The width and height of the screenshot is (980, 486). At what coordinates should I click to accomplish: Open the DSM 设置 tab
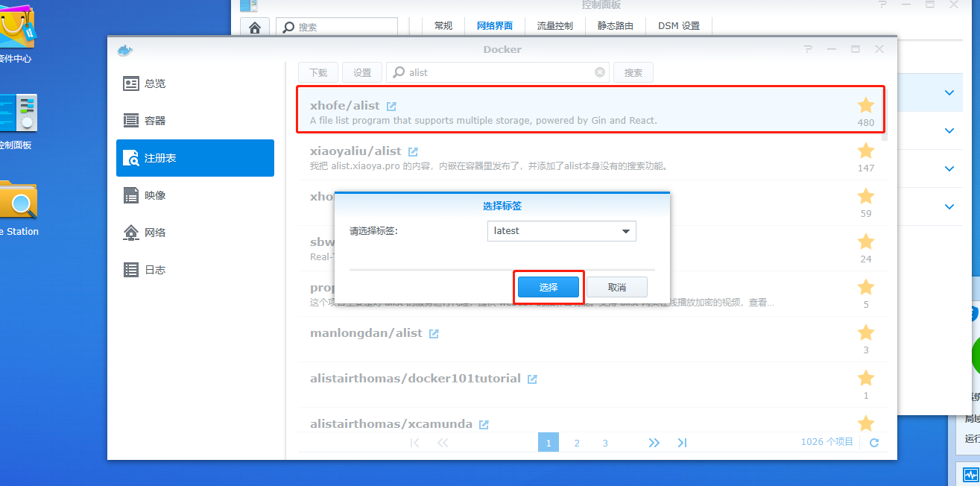[678, 25]
